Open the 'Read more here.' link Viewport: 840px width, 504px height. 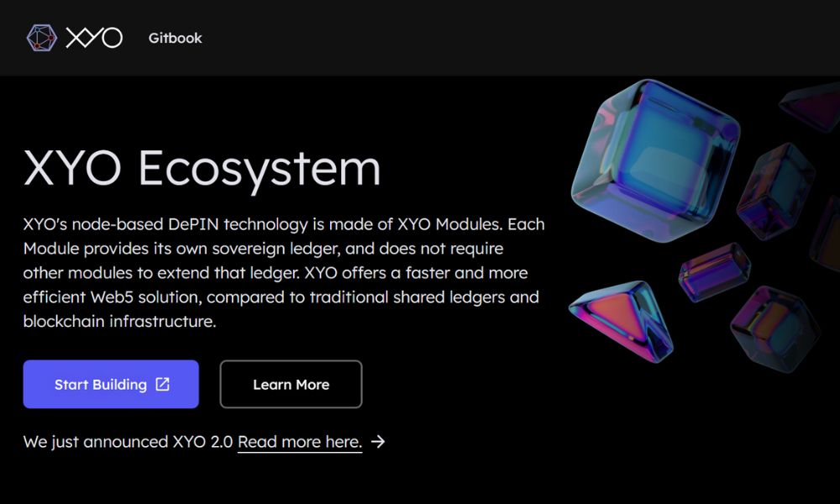(x=300, y=442)
